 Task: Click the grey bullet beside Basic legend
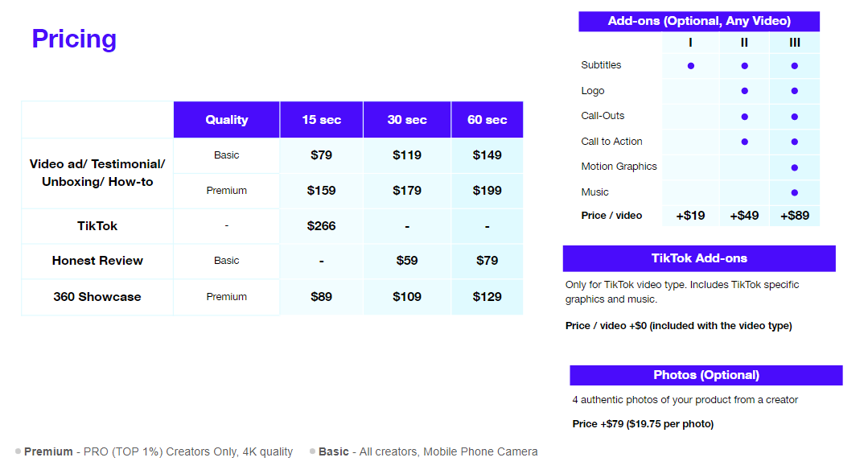[312, 451]
